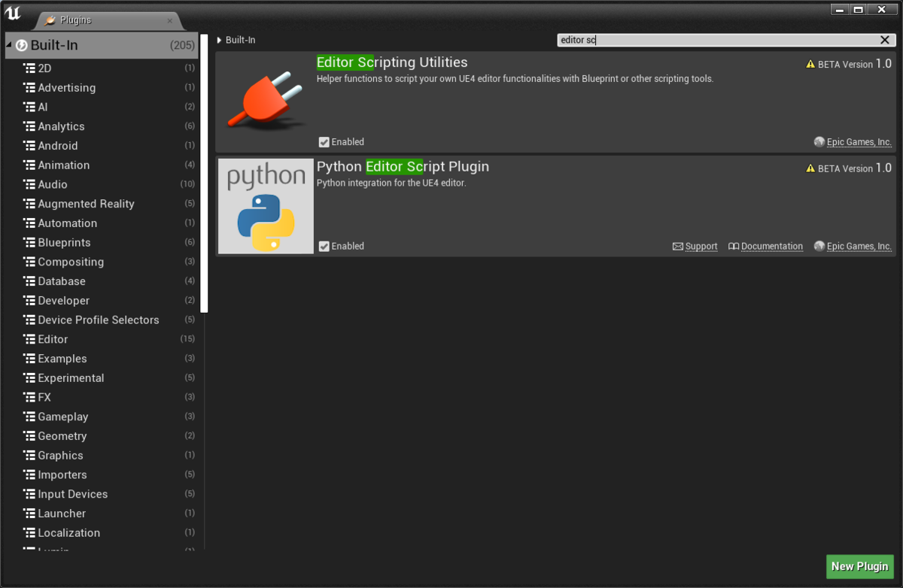
Task: Toggle Enabled checkbox for Python Editor Script Plugin
Action: click(x=324, y=246)
